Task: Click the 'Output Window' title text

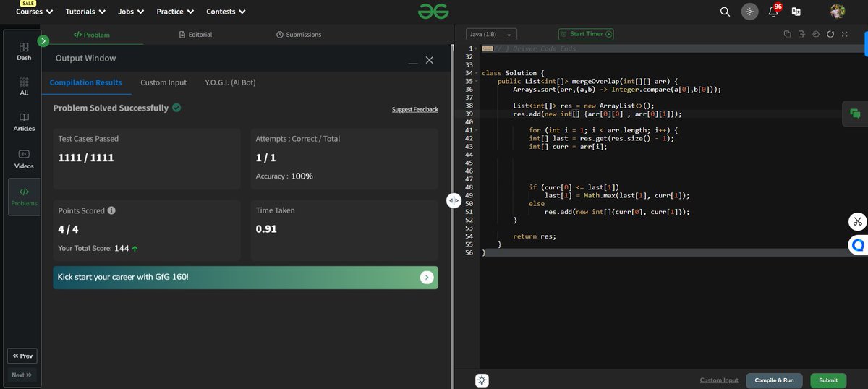Action: [x=85, y=58]
